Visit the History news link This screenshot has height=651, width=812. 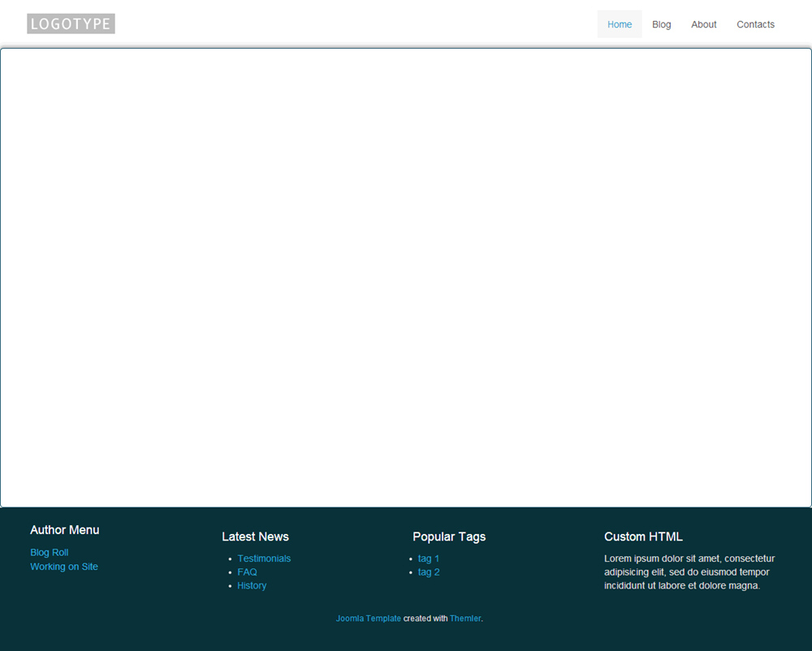tap(252, 585)
